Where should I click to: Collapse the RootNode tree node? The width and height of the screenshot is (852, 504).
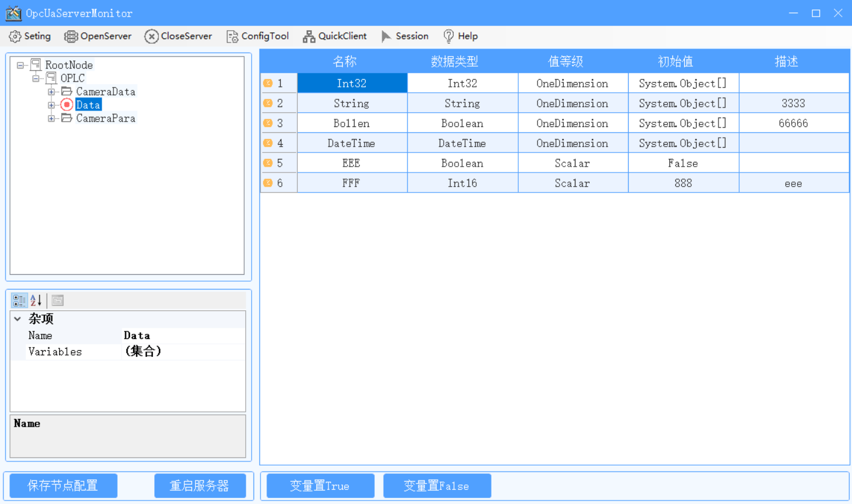coord(21,65)
